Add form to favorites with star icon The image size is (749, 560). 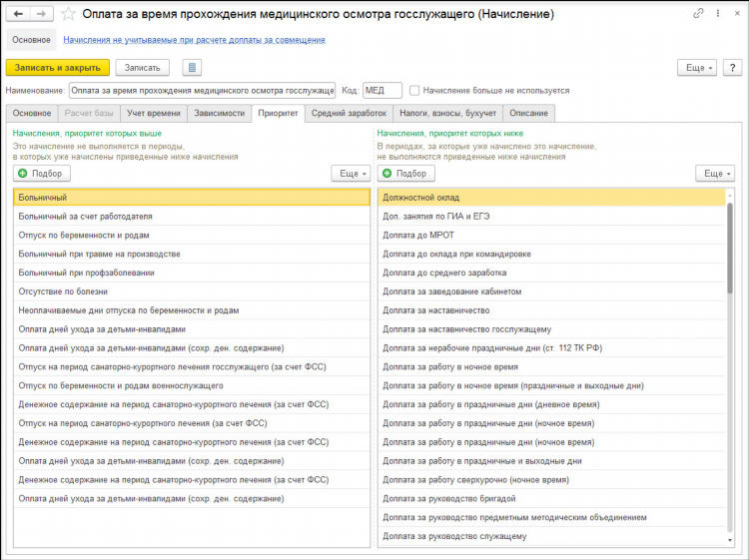click(x=68, y=14)
